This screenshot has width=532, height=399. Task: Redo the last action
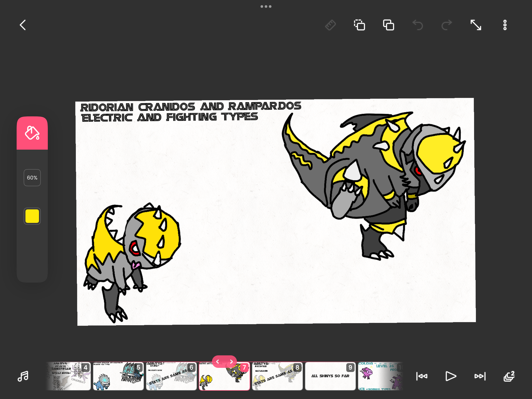[447, 25]
